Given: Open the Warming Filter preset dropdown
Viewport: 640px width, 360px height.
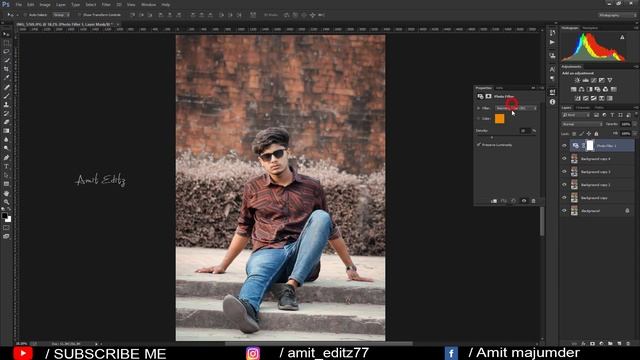Looking at the screenshot, I should click(x=516, y=108).
